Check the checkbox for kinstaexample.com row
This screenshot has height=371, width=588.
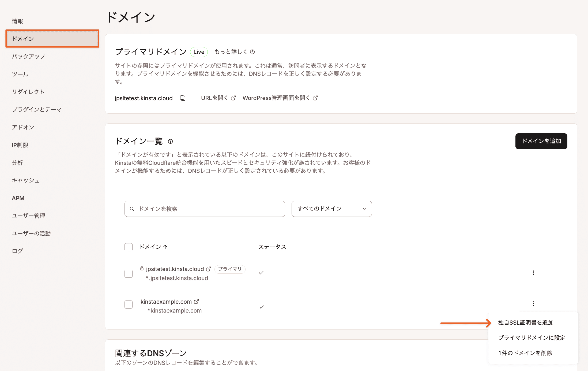[129, 305]
